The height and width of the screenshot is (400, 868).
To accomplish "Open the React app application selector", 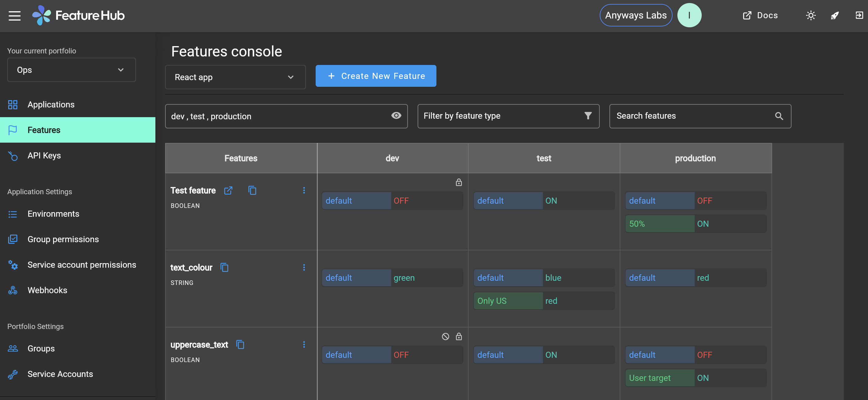I will click(235, 77).
